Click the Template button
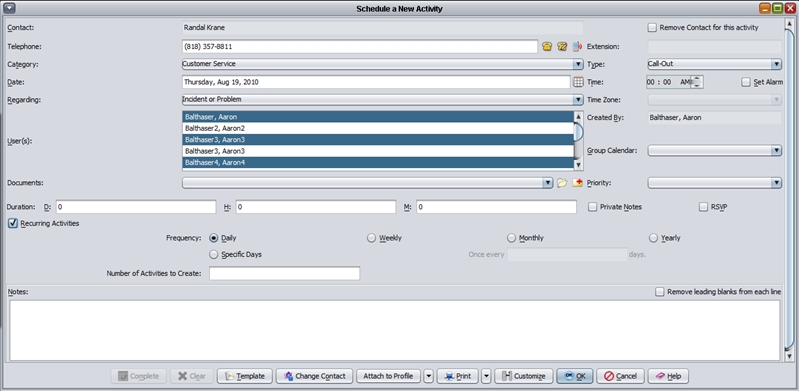This screenshot has height=391, width=799. click(245, 376)
